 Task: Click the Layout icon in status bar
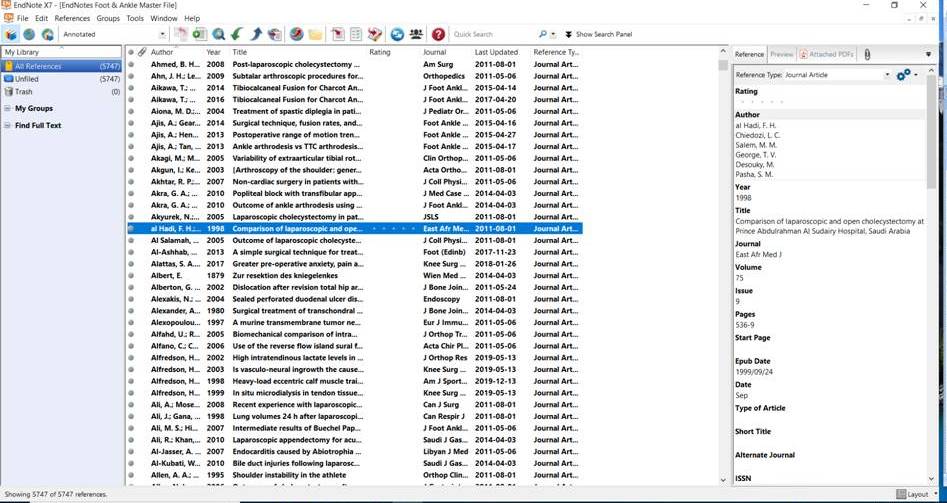[x=901, y=494]
